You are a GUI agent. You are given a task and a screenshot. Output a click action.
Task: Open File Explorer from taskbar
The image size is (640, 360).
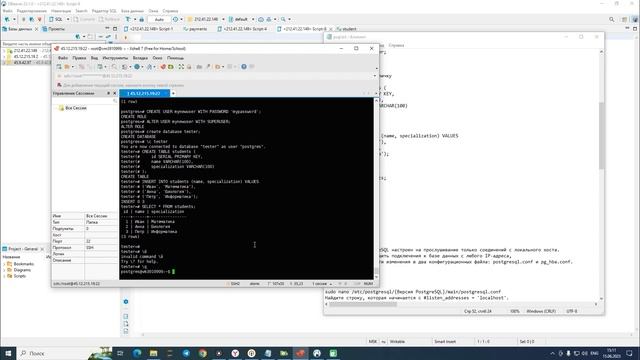[x=153, y=353]
